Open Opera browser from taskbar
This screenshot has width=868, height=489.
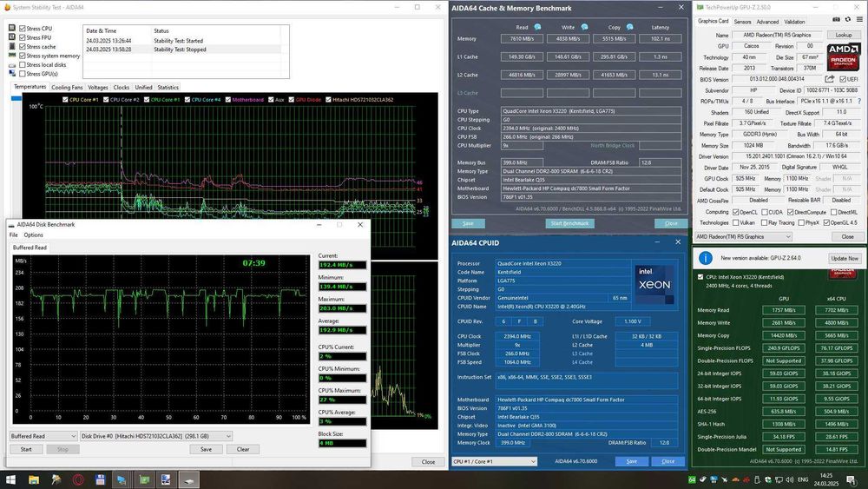point(78,479)
